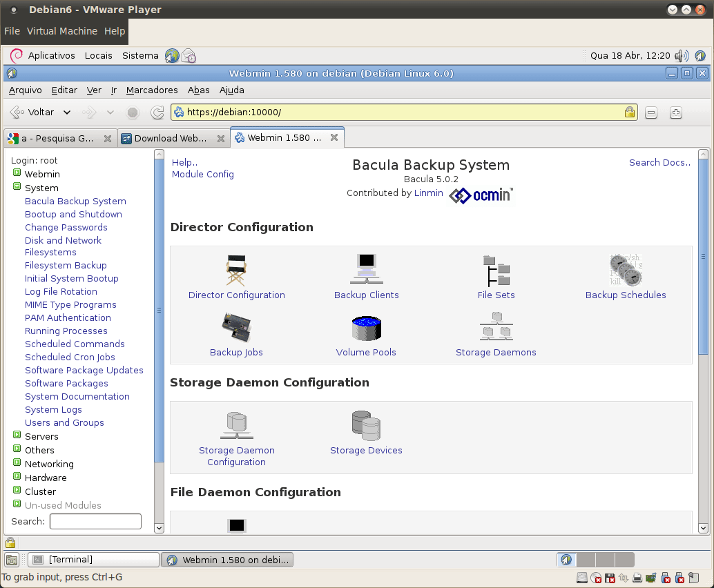The width and height of the screenshot is (714, 588).
Task: Click the zoom in plus button
Action: (x=676, y=112)
